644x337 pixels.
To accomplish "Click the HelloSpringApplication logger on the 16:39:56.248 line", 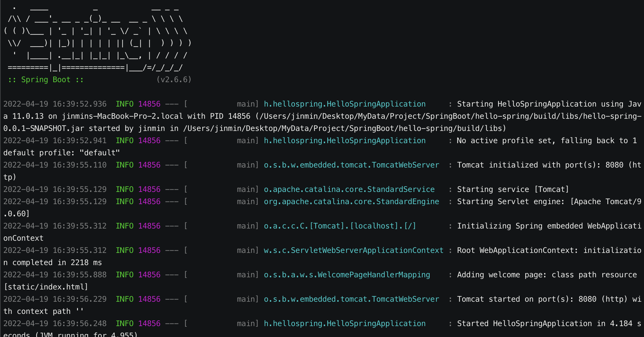I will (x=345, y=324).
